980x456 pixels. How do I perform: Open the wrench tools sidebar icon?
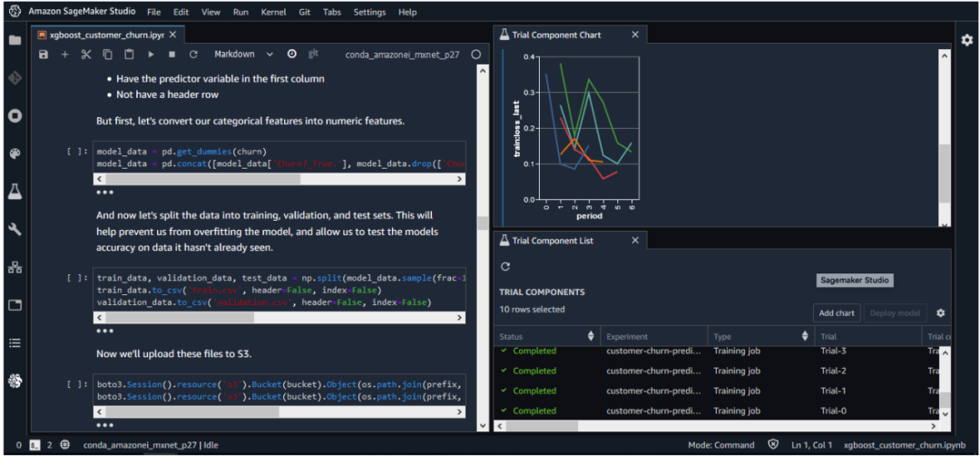point(15,230)
